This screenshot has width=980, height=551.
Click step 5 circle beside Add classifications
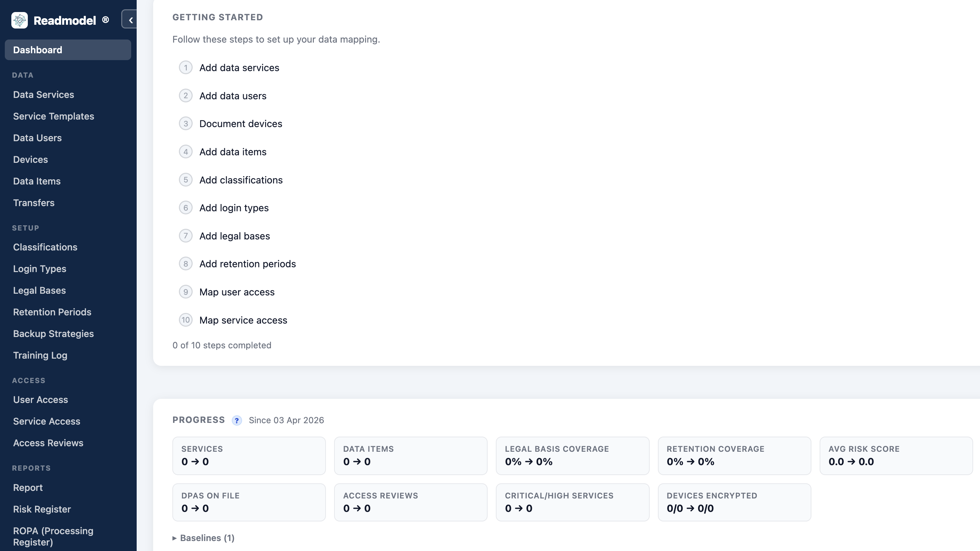(x=186, y=180)
